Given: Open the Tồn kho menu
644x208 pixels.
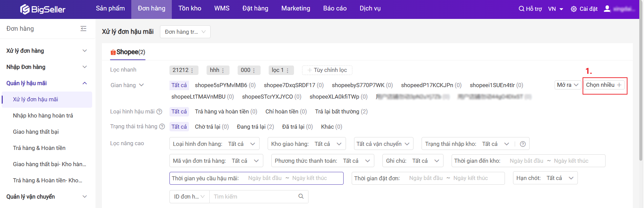Looking at the screenshot, I should 190,8.
